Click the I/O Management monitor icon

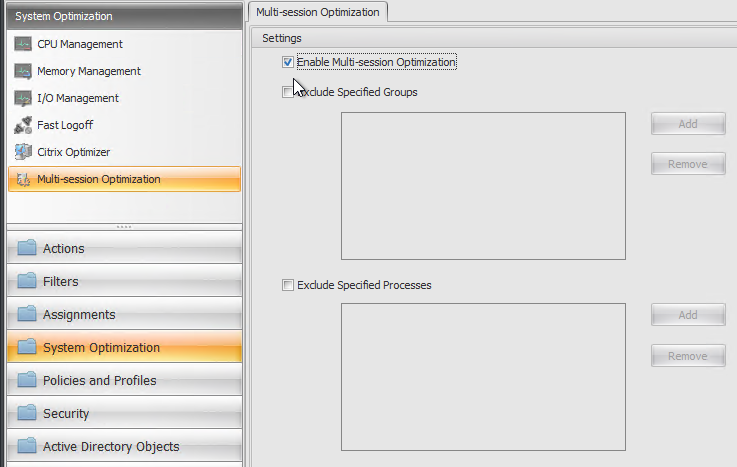(x=23, y=98)
